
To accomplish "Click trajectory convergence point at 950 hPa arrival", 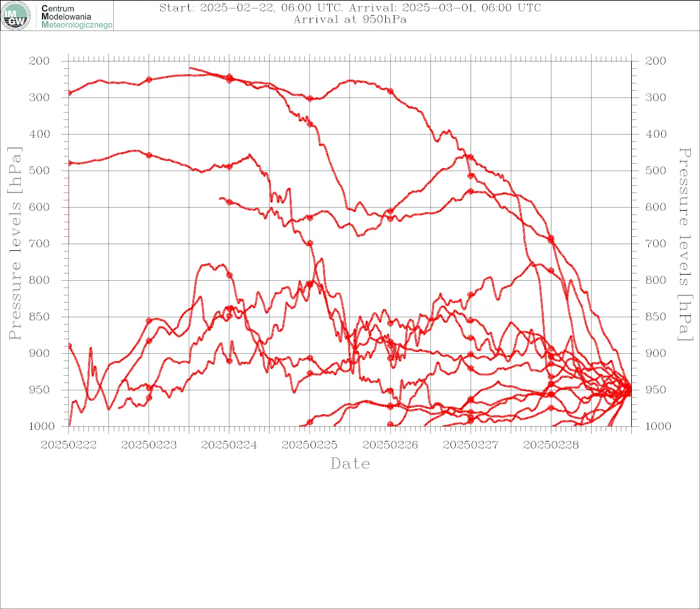I will click(x=629, y=390).
